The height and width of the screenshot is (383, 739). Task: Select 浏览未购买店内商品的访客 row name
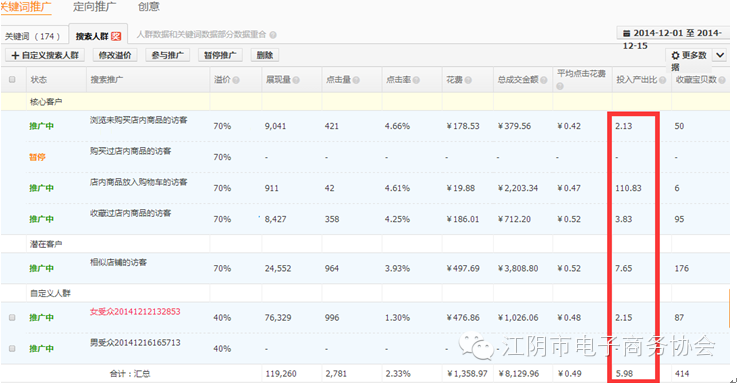(139, 120)
